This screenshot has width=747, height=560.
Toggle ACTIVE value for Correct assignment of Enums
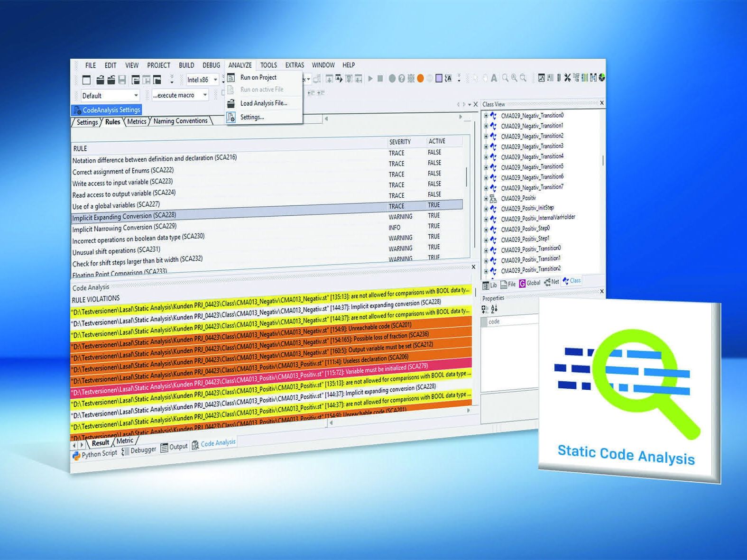click(x=434, y=163)
